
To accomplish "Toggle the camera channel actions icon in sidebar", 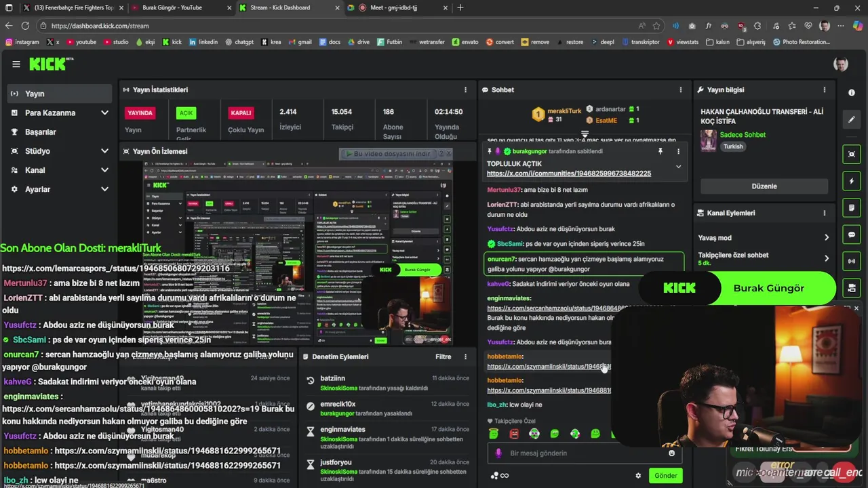I will [x=852, y=288].
